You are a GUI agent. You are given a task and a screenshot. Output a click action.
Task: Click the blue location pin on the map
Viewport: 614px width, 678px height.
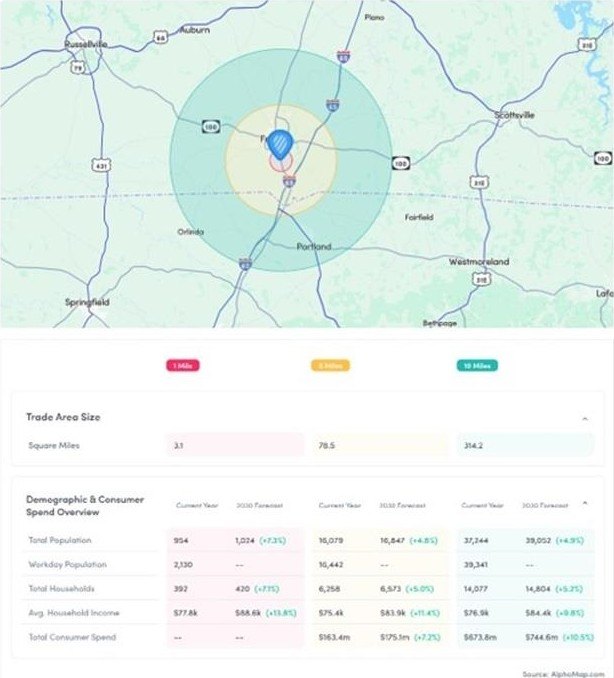(281, 145)
